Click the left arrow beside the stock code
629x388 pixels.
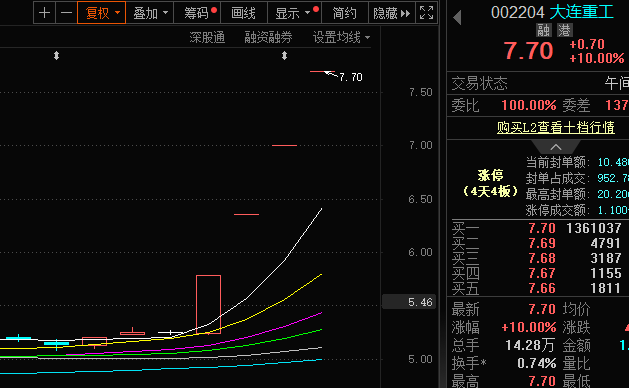click(x=457, y=18)
